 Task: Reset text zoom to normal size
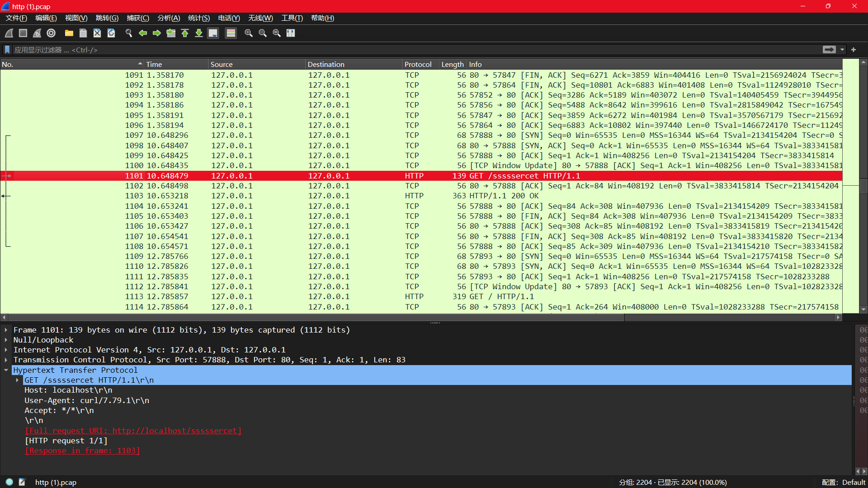(x=277, y=33)
